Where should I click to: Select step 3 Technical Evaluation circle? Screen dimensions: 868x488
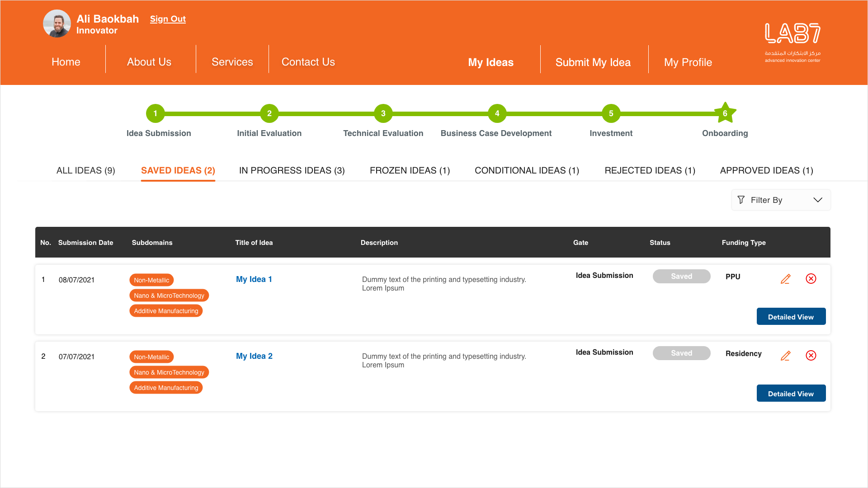383,113
